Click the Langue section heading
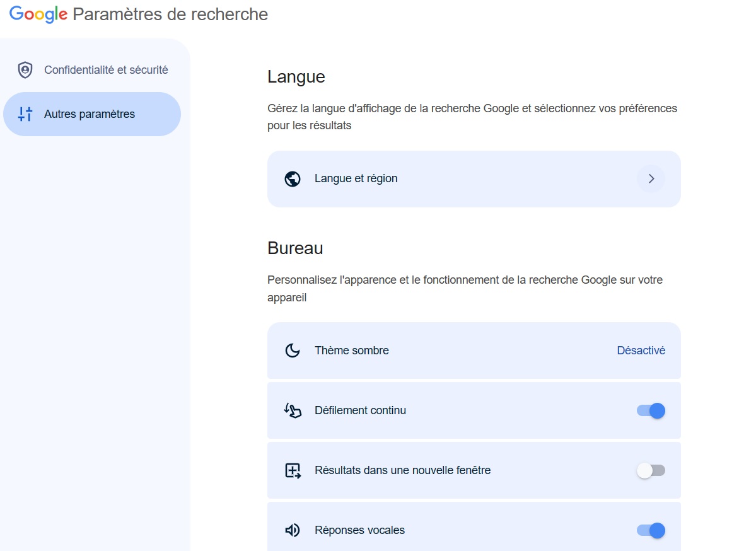Image resolution: width=756 pixels, height=551 pixels. (296, 77)
